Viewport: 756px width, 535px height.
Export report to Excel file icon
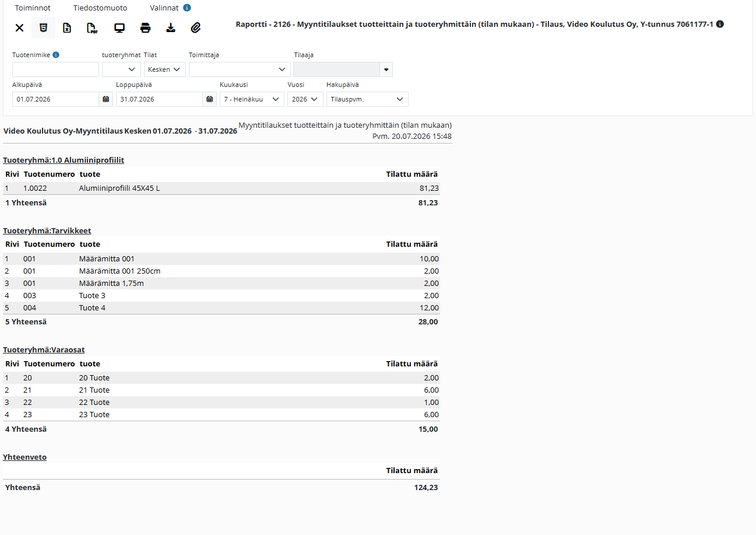(67, 27)
